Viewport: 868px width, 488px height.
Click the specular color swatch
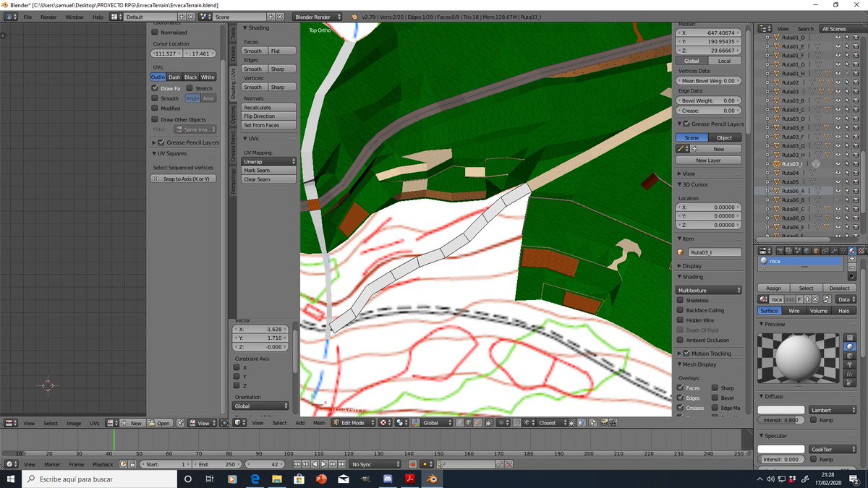[x=781, y=449]
